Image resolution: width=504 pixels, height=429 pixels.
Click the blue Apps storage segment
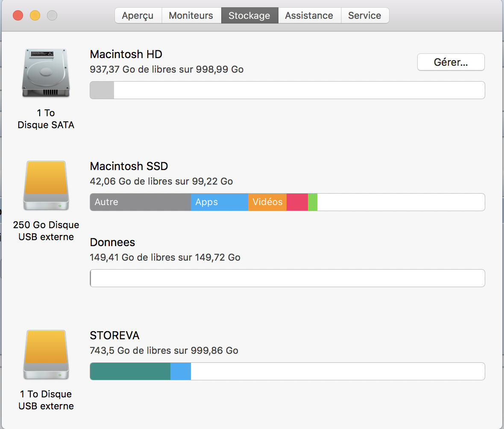[x=219, y=202]
